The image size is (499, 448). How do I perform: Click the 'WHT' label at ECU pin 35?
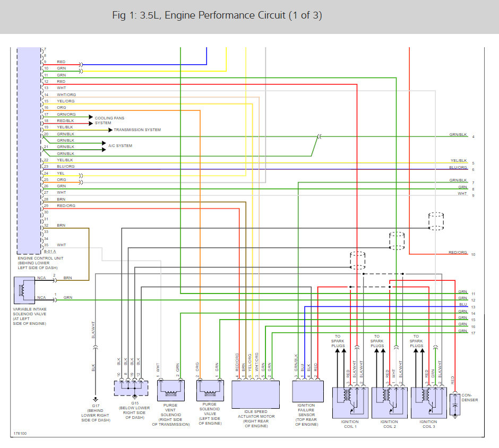62,245
